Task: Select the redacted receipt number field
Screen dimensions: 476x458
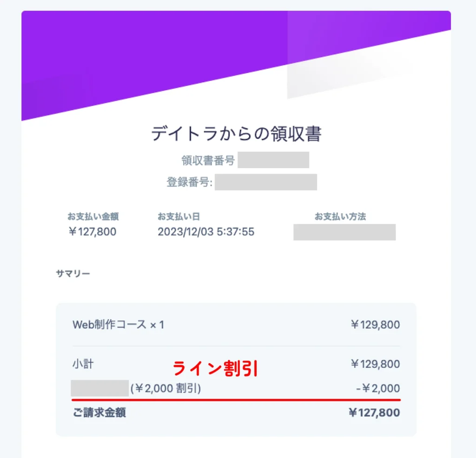Action: coord(273,160)
